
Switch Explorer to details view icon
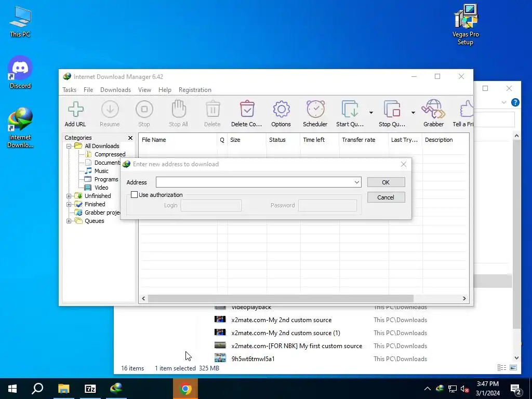coord(502,368)
